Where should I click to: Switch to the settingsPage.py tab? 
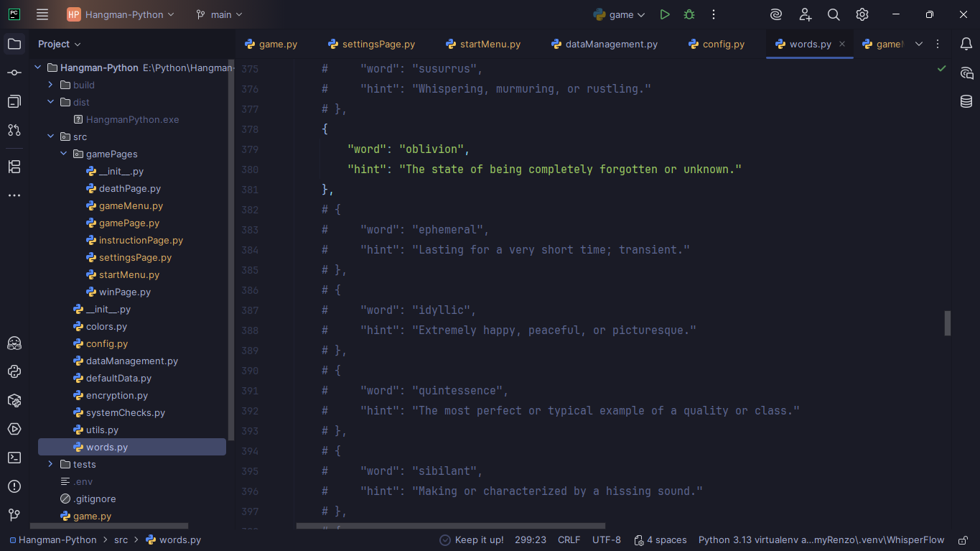pyautogui.click(x=371, y=44)
